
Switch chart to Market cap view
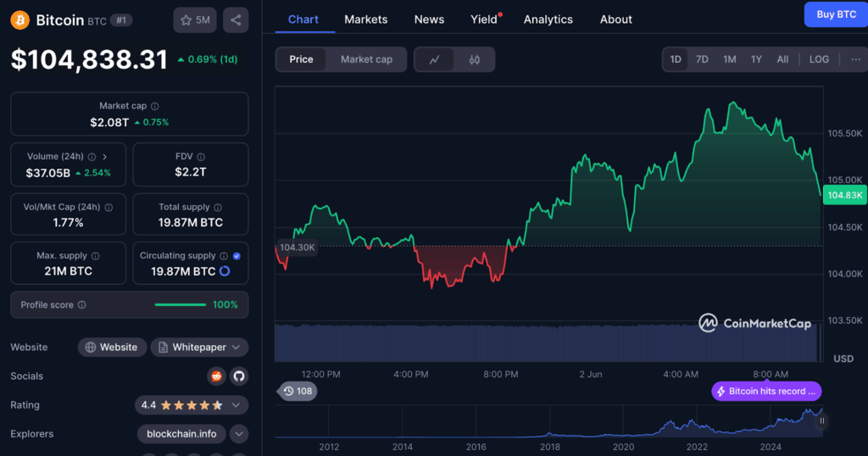[366, 59]
